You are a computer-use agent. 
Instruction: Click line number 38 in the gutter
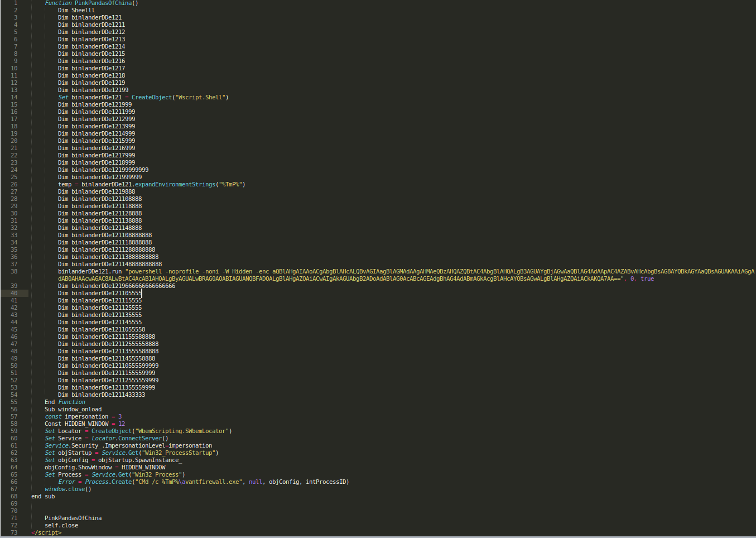coord(14,271)
